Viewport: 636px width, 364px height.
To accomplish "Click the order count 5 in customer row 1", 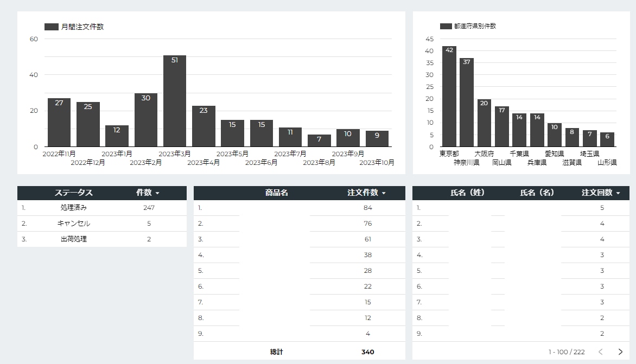I will point(602,208).
